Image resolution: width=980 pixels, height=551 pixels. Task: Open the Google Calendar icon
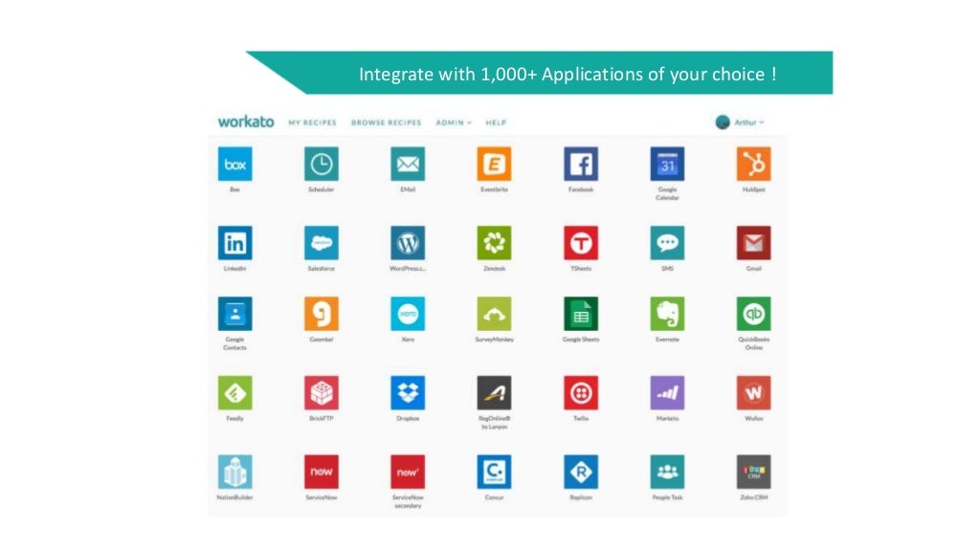tap(667, 164)
